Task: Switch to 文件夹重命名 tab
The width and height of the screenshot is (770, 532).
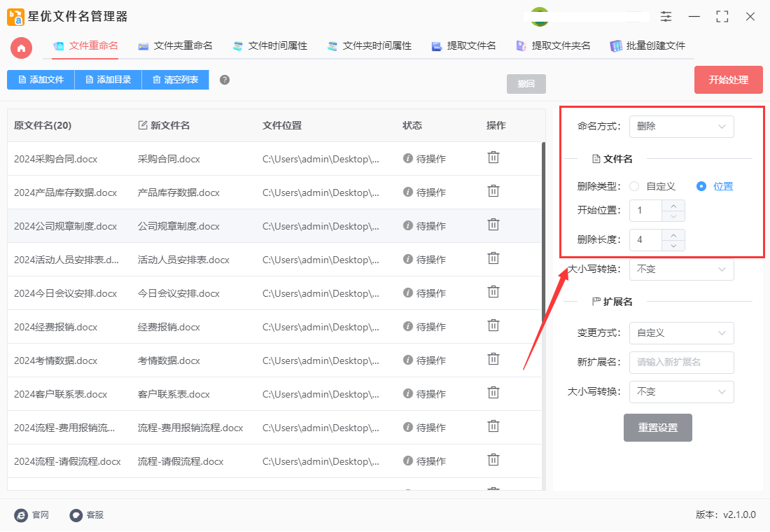Action: [175, 46]
